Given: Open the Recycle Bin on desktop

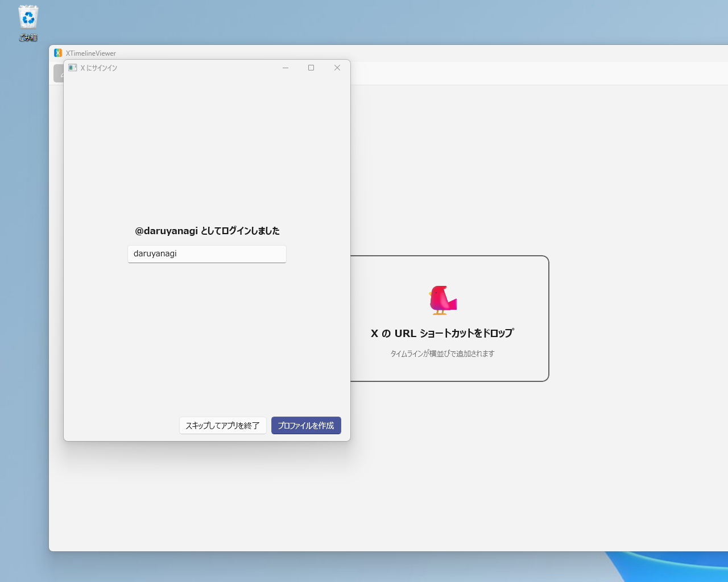Looking at the screenshot, I should tap(28, 23).
